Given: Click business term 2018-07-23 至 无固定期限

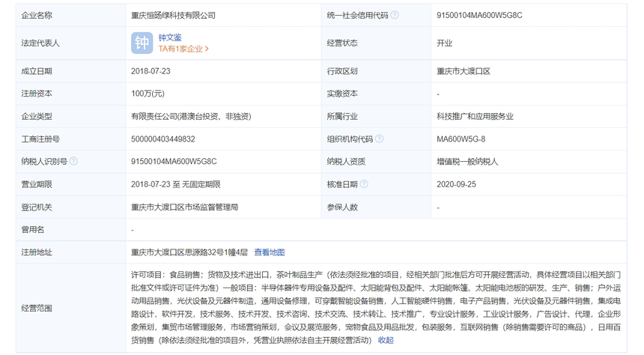Looking at the screenshot, I should coord(176,184).
